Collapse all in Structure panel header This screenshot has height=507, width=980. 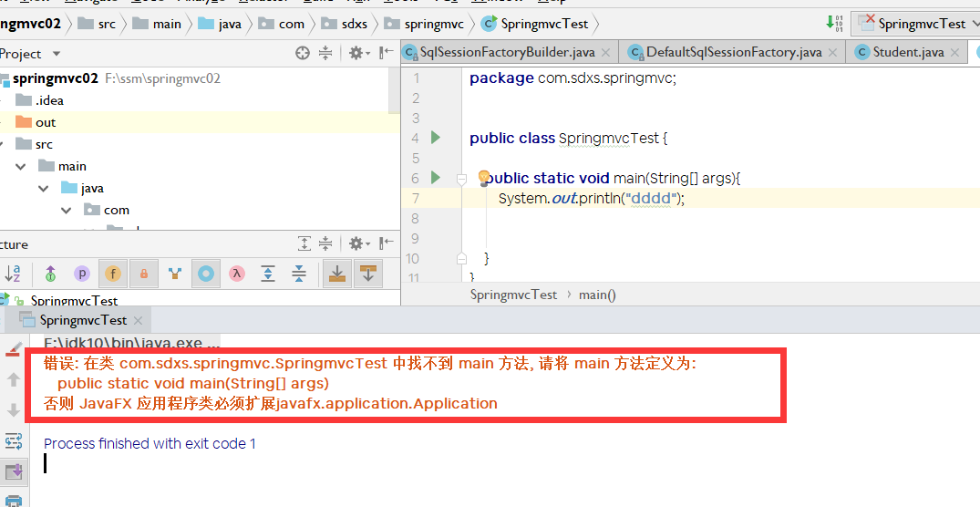pos(325,243)
